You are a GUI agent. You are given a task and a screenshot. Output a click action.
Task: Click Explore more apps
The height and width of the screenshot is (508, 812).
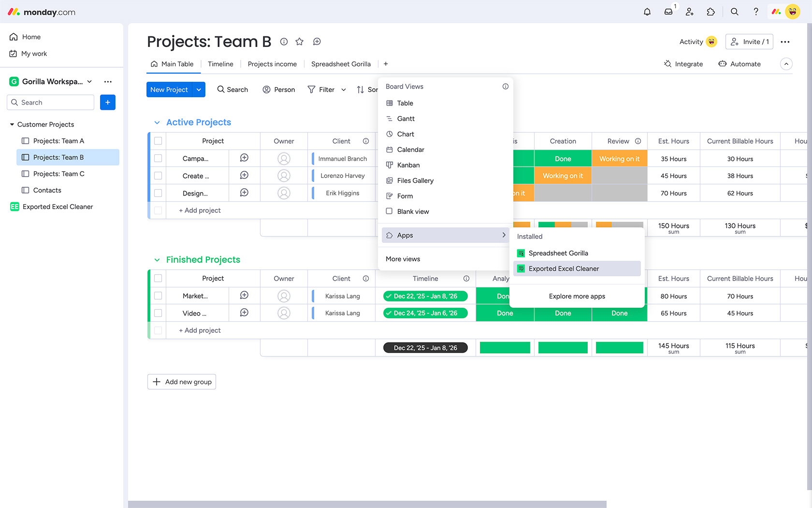(x=577, y=296)
